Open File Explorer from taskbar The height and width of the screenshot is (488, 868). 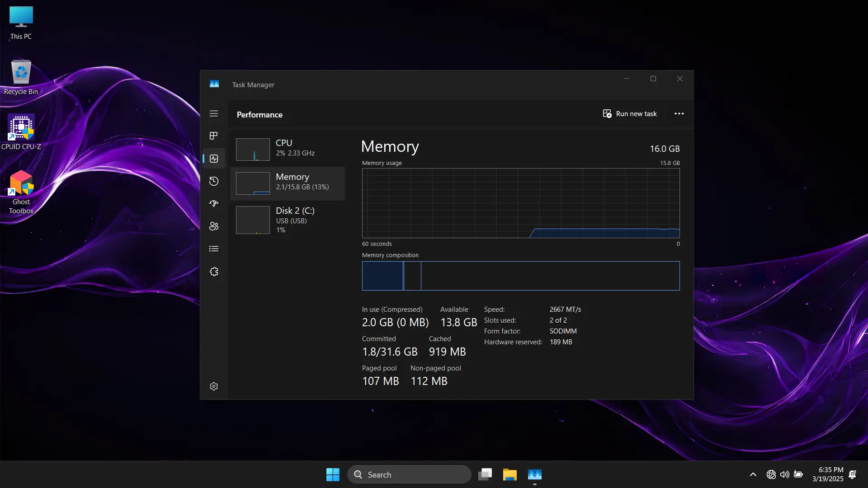tap(509, 474)
